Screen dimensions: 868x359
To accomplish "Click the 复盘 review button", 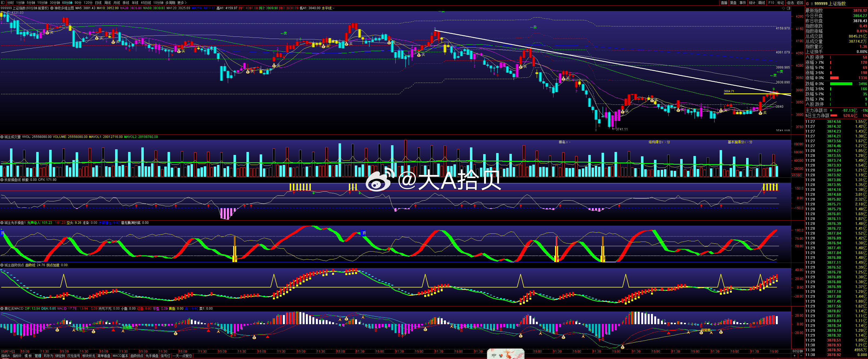I will coord(733,3).
